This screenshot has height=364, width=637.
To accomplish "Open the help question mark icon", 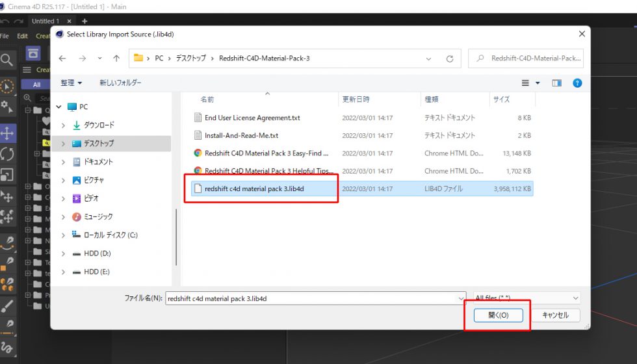I will [x=577, y=83].
